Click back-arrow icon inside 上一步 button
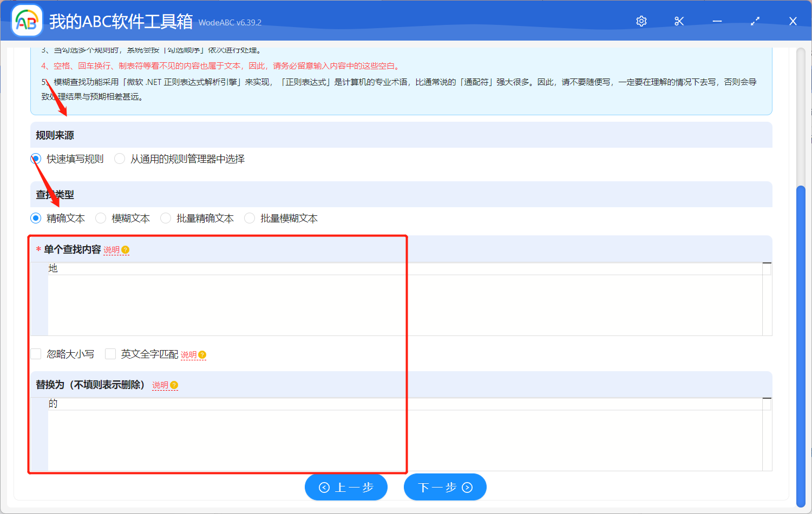812x514 pixels. (x=325, y=487)
